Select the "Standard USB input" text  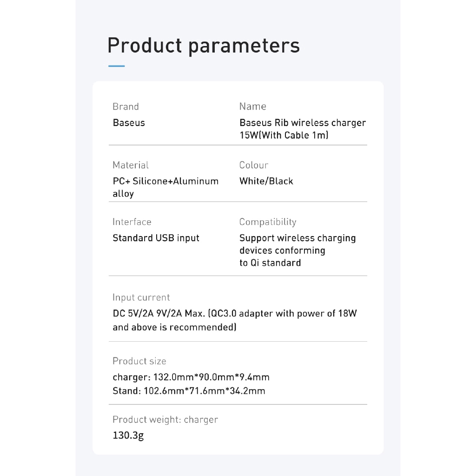tap(156, 238)
